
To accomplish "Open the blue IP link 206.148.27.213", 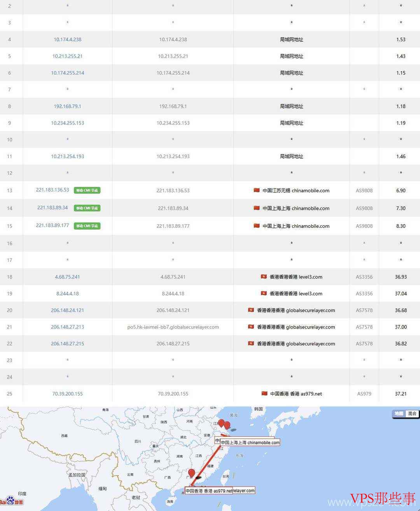I will point(68,327).
